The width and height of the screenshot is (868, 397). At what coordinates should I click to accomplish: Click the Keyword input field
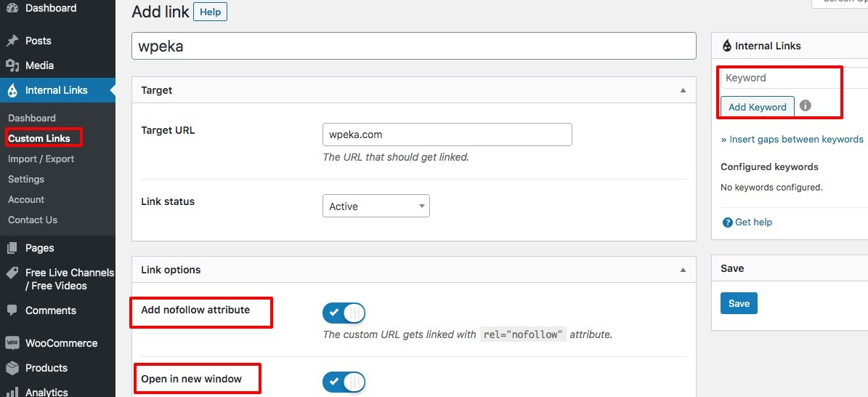point(794,79)
